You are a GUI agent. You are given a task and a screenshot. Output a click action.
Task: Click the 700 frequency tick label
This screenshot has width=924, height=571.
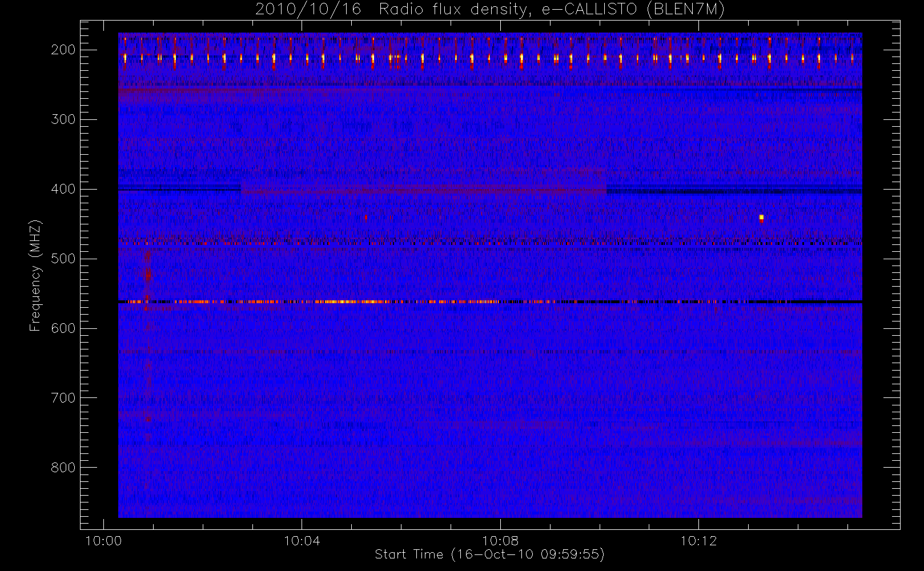(63, 398)
